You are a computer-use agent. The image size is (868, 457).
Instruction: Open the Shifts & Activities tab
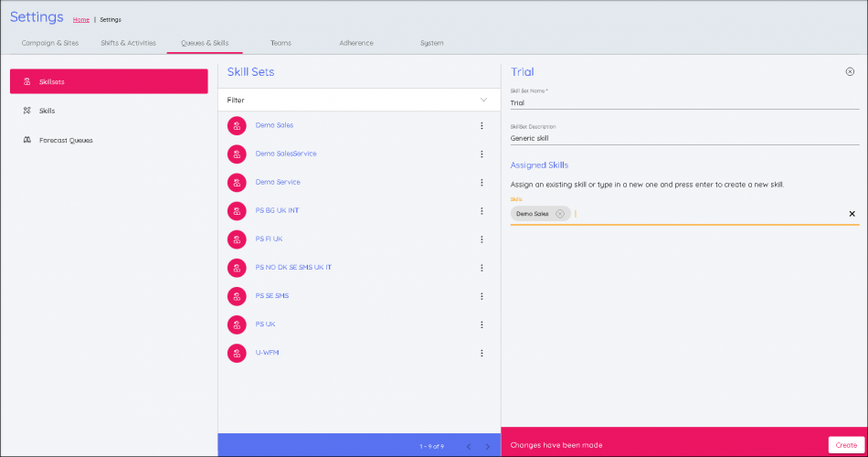pos(127,43)
